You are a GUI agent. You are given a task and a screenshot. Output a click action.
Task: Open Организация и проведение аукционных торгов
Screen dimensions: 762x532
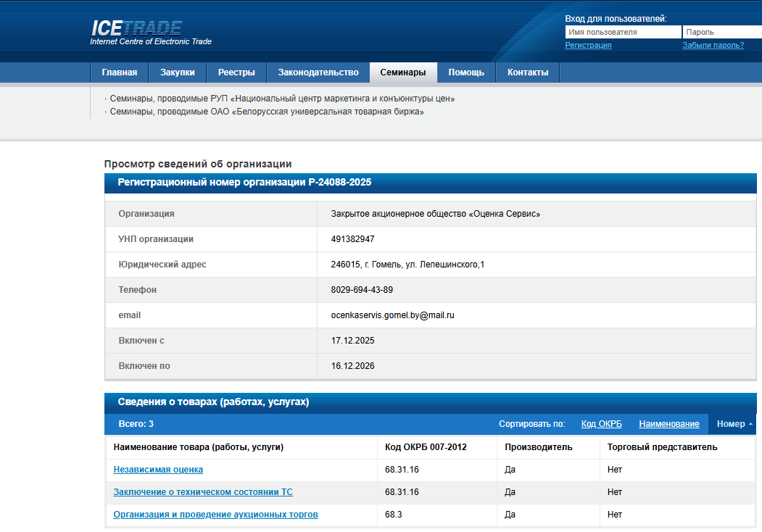[x=215, y=515]
